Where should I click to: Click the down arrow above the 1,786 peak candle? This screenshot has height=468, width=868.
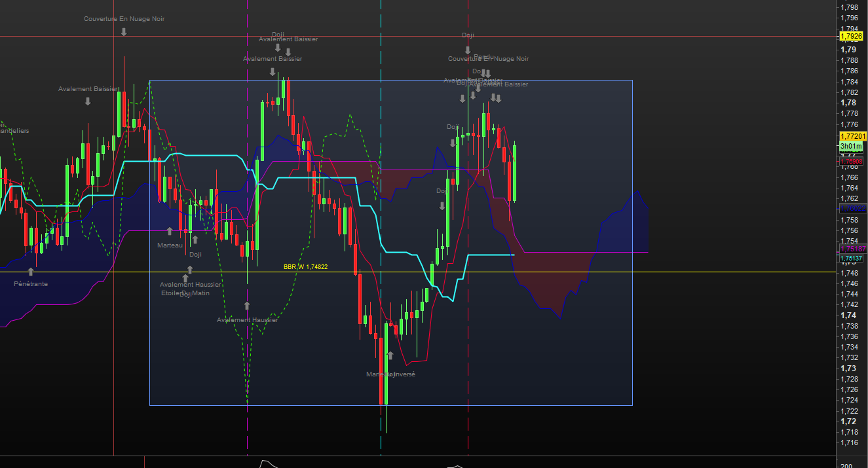273,71
